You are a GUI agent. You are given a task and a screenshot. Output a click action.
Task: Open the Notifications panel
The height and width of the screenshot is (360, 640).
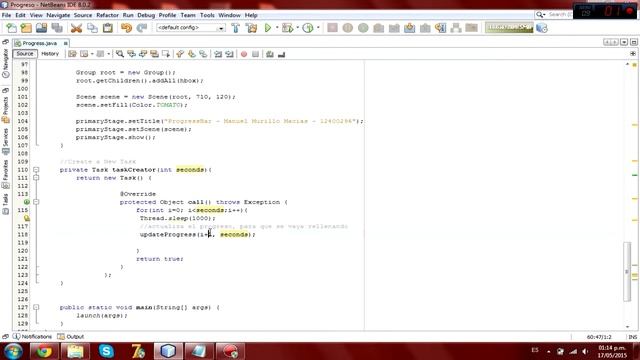[x=33, y=337]
